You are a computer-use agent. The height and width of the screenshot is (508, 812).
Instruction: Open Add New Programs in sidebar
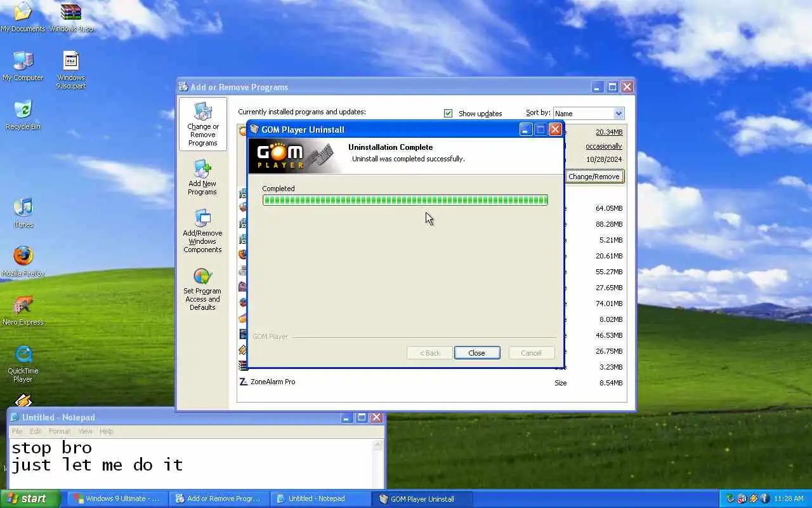tap(202, 177)
